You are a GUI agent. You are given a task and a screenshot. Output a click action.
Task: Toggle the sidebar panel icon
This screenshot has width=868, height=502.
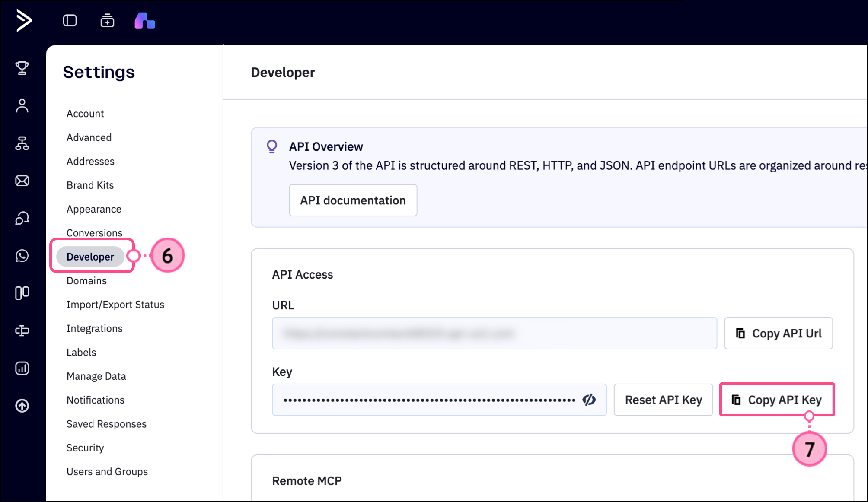click(70, 20)
